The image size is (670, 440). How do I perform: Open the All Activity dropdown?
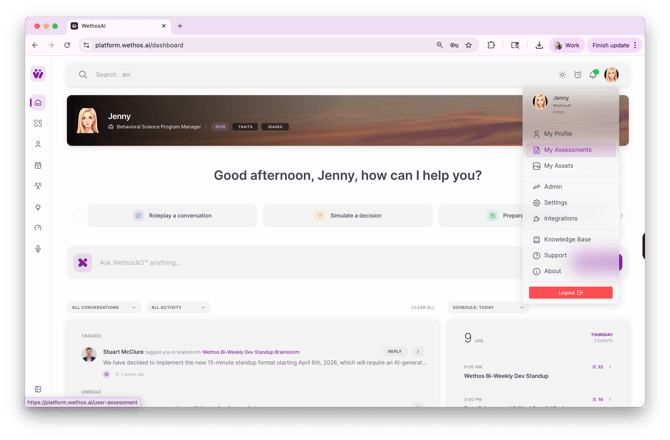178,307
